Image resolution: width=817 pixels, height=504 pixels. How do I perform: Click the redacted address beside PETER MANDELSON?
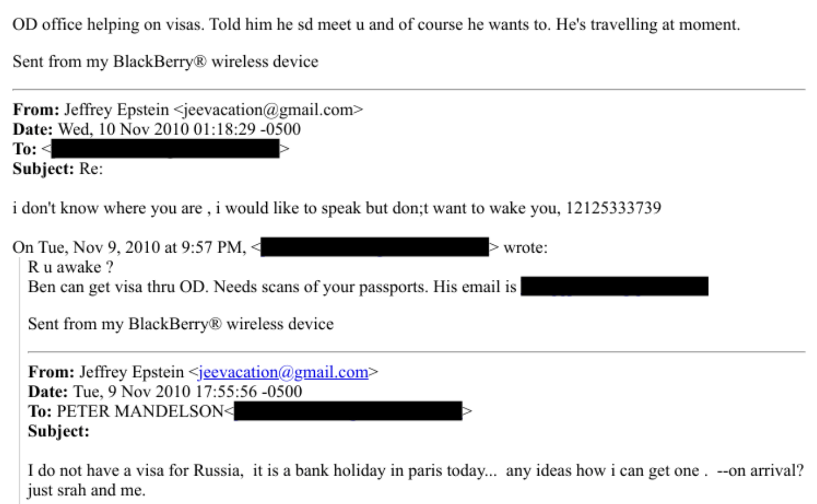point(348,411)
